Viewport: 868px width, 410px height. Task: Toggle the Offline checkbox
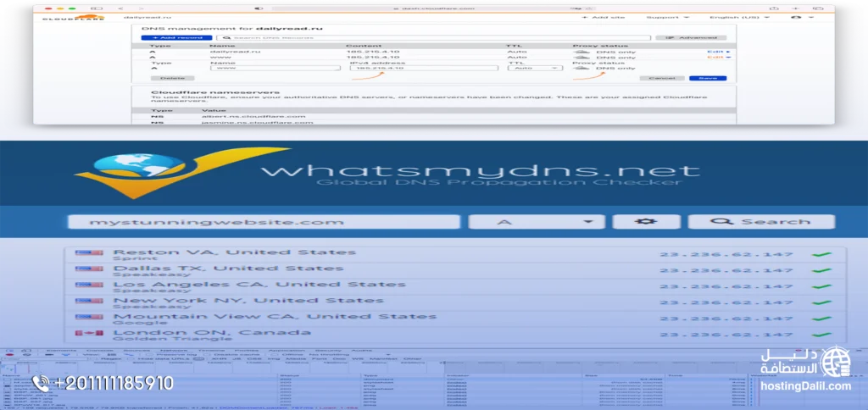tap(275, 355)
